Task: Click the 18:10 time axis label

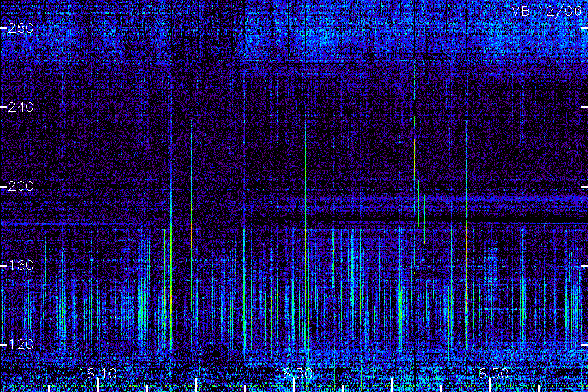Action: [x=98, y=373]
